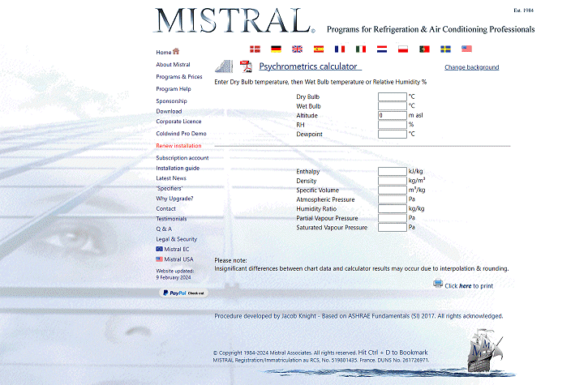
Task: Select the Spanish flag icon
Action: point(319,49)
